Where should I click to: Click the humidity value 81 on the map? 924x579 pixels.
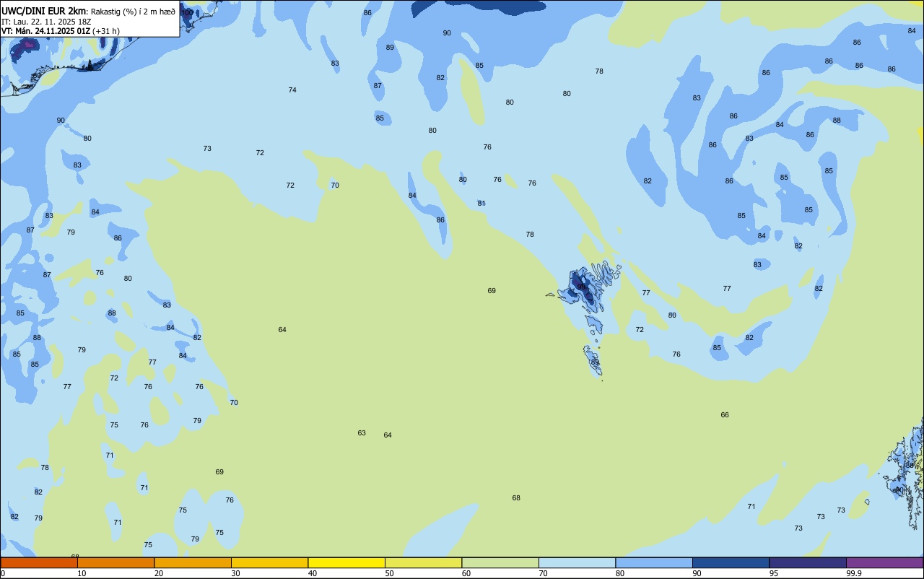pos(481,204)
